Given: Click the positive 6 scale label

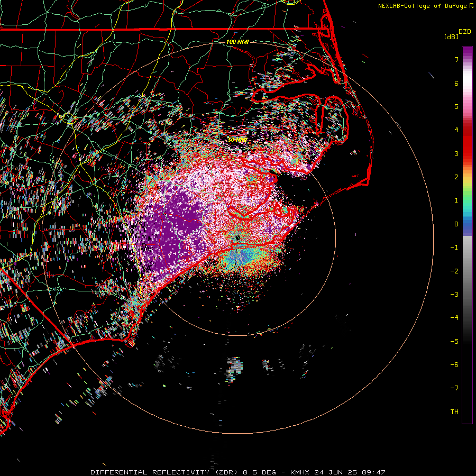Looking at the screenshot, I should (x=456, y=83).
